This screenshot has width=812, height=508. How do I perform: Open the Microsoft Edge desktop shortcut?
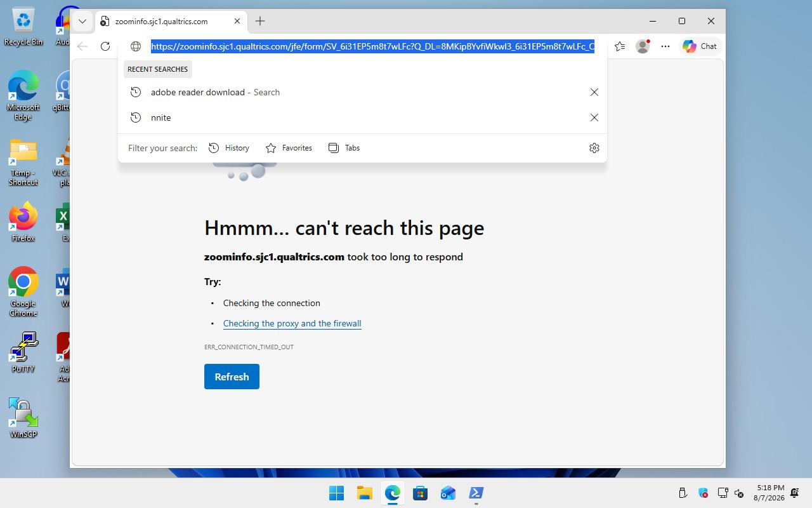[23, 95]
